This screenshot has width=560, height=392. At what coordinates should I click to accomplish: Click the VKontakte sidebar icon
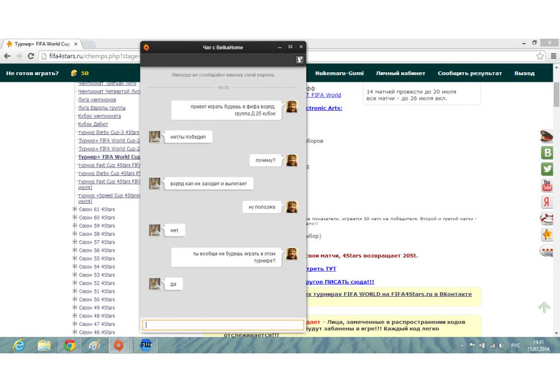(547, 152)
